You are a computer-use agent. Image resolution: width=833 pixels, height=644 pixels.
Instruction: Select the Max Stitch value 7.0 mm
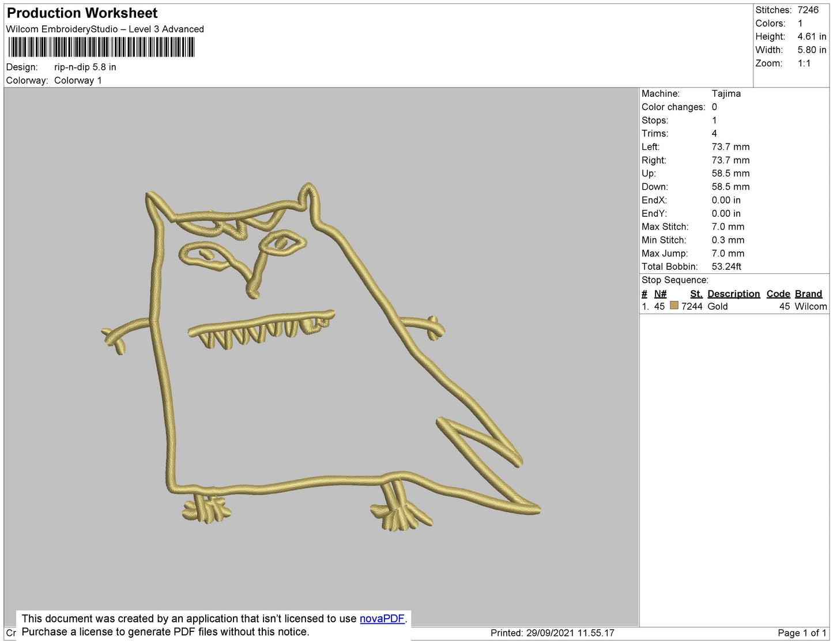[728, 227]
